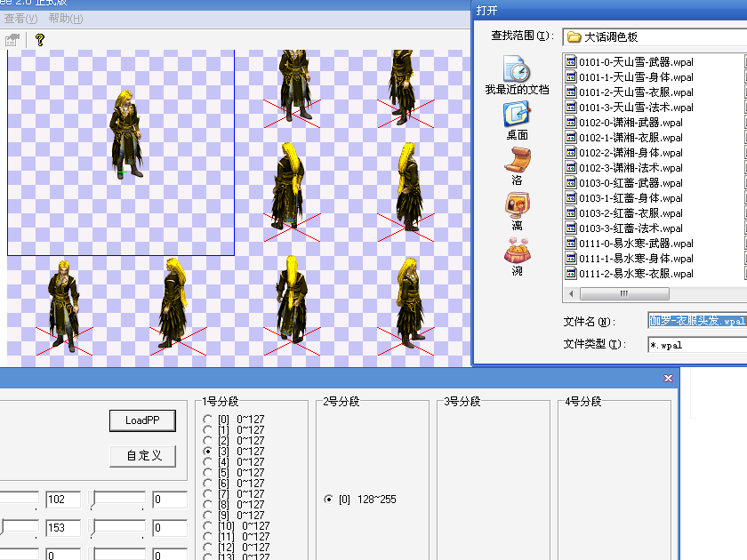
Task: Click the icon of 0102-1-潇湘-衣服.wpal
Action: (x=571, y=137)
